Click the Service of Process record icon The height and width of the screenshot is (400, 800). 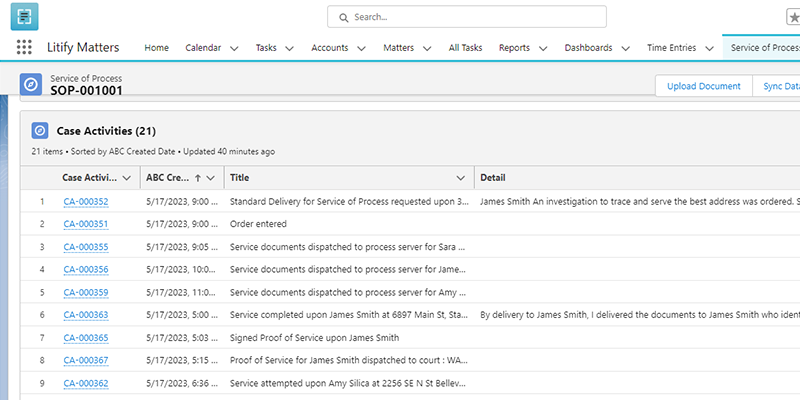(31, 84)
